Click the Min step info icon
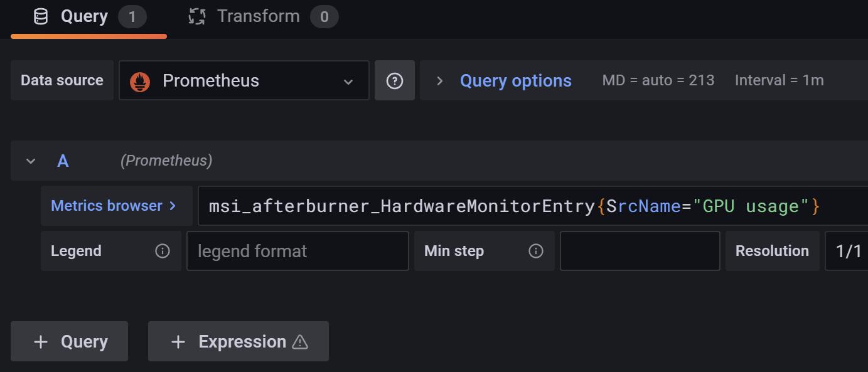868x372 pixels. [x=536, y=251]
